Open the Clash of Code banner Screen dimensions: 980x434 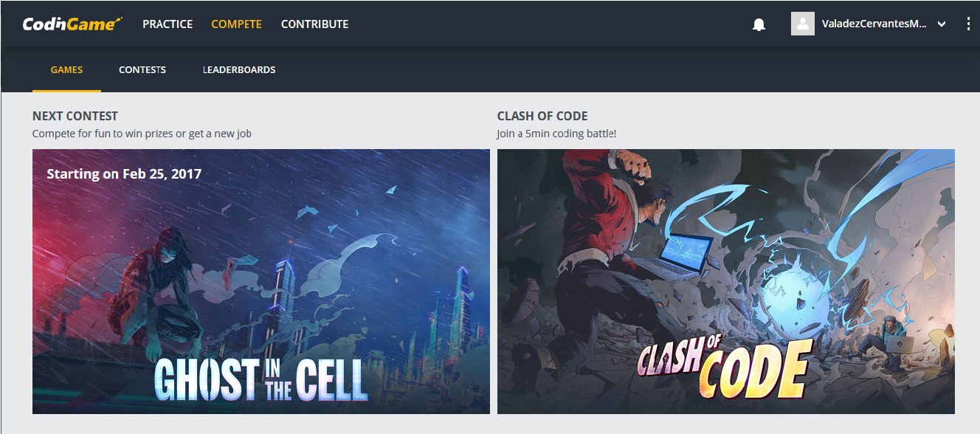(726, 281)
